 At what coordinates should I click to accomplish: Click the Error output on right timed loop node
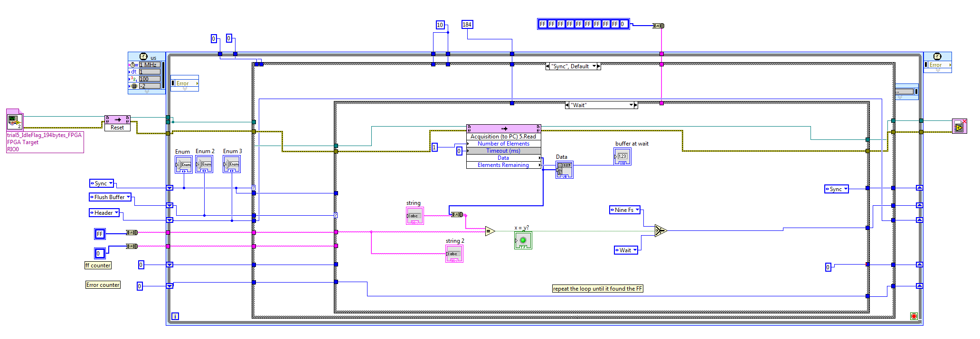(x=938, y=65)
